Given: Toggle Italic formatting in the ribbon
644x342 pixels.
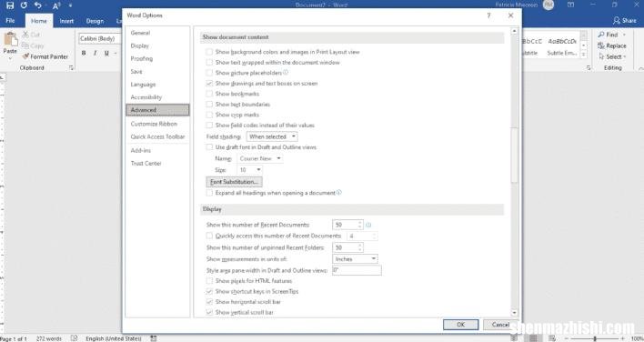Looking at the screenshot, I should (x=96, y=53).
